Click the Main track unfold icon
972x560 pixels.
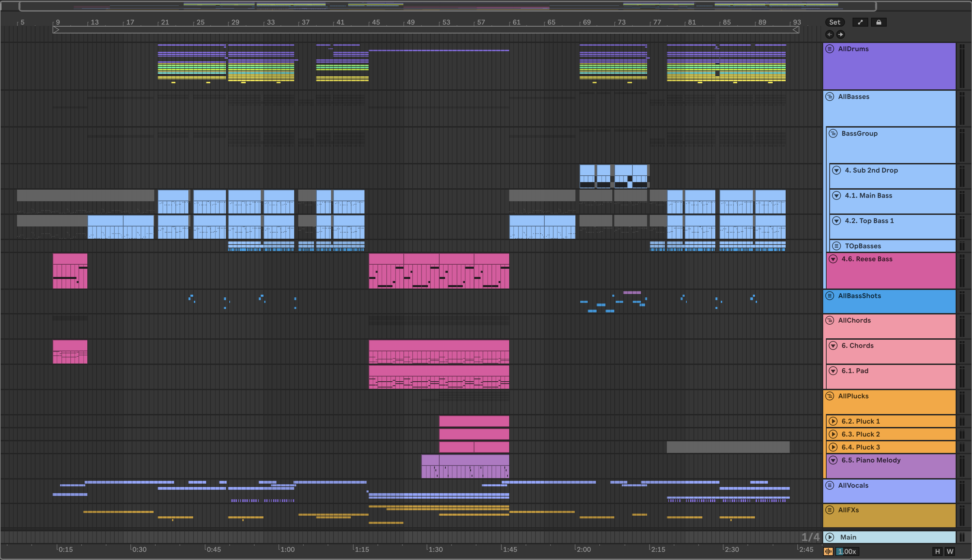point(830,537)
